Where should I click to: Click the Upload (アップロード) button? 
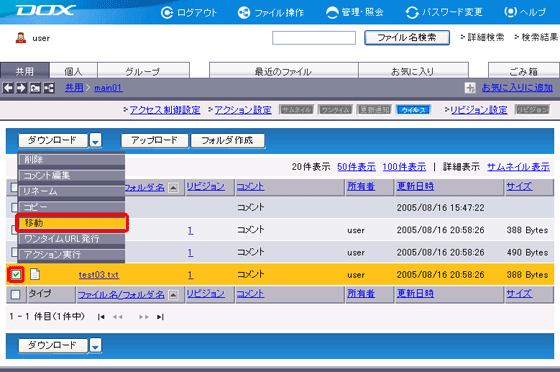coord(154,140)
